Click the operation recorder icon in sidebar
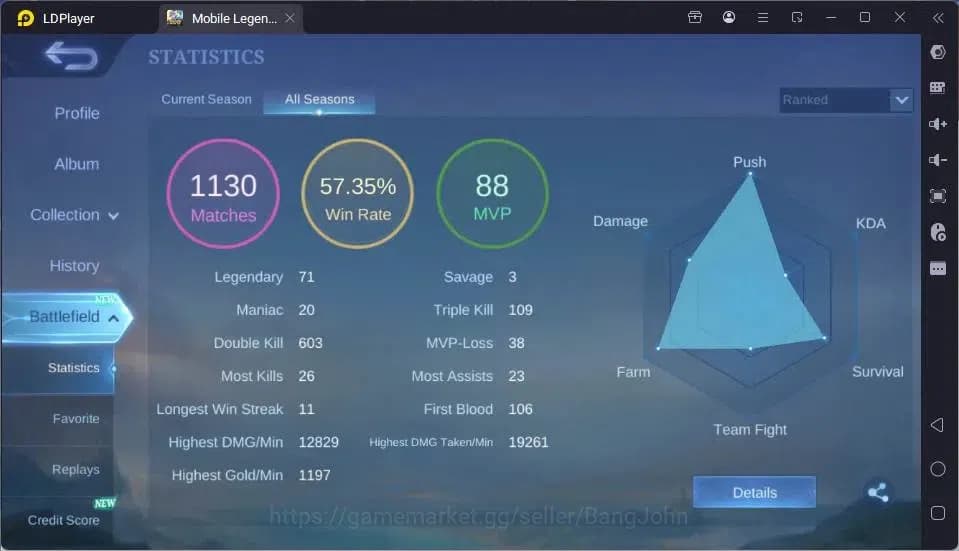Image resolution: width=959 pixels, height=551 pixels. click(938, 232)
